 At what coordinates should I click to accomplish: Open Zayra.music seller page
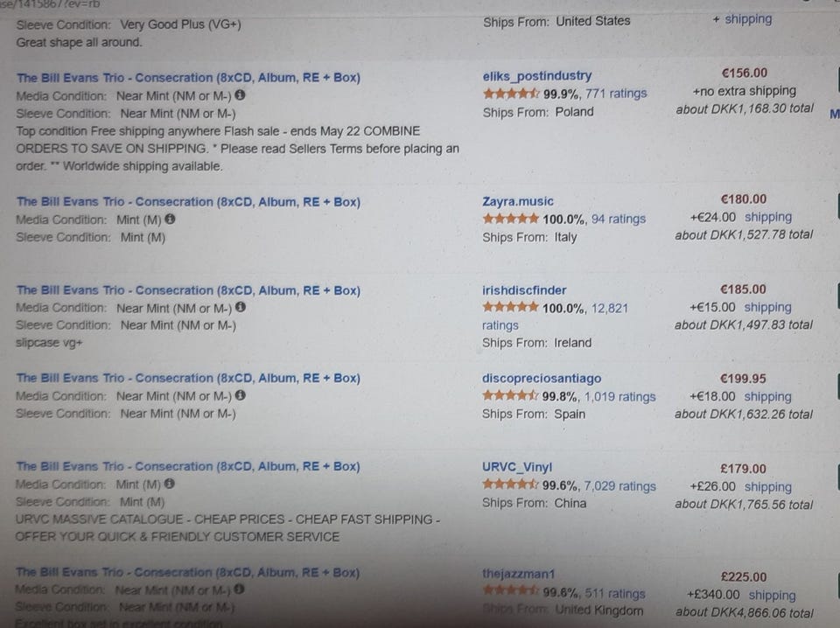(x=517, y=201)
